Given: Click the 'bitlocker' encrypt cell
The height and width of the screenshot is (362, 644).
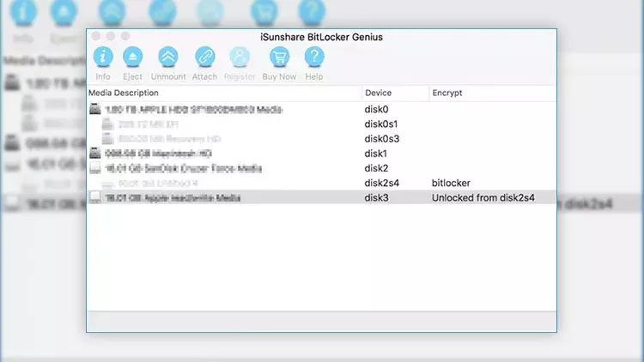Looking at the screenshot, I should 451,183.
